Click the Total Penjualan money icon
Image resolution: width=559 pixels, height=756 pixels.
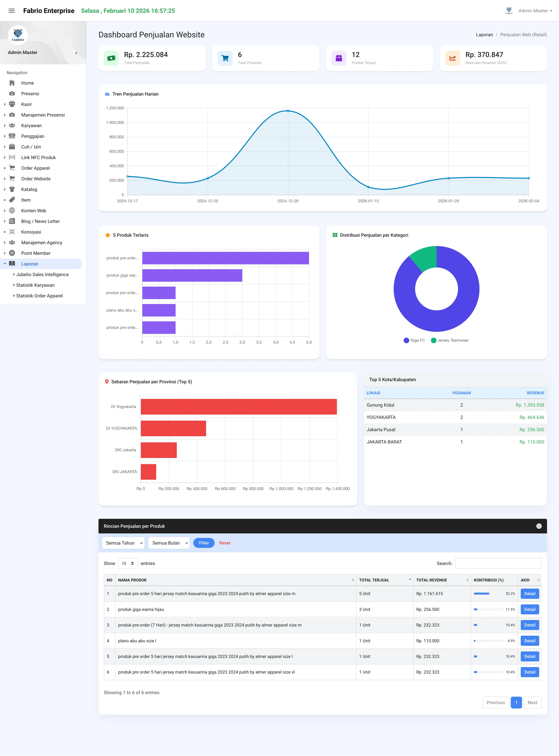[111, 58]
